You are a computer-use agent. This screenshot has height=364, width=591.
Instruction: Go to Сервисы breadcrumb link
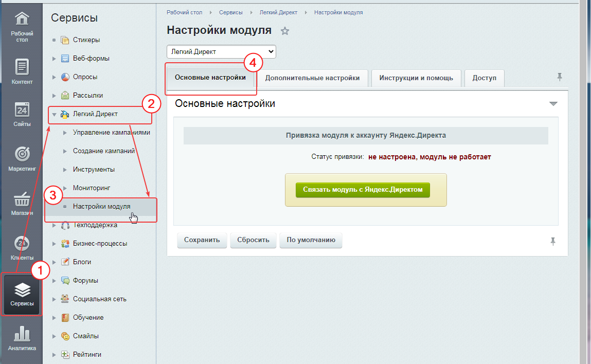[230, 12]
